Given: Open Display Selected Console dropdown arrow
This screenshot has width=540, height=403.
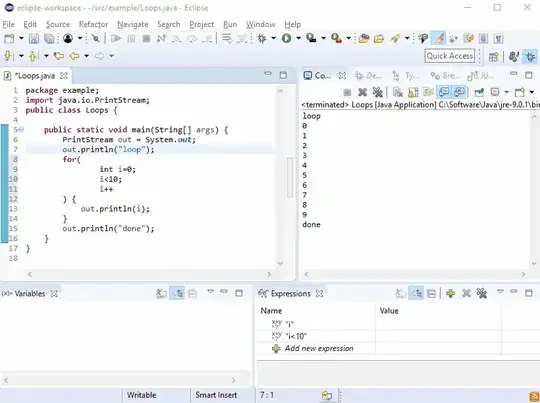Looking at the screenshot, I should coord(506,92).
